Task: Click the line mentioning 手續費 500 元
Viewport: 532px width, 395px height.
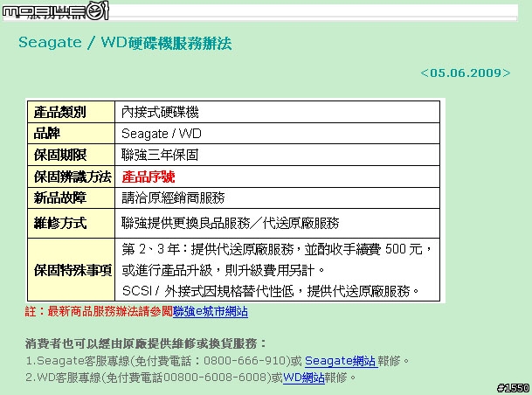Action: [x=277, y=249]
